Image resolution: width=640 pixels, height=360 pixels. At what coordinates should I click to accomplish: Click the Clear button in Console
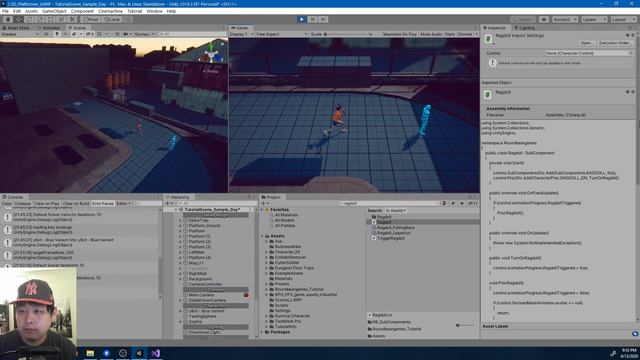click(x=6, y=203)
